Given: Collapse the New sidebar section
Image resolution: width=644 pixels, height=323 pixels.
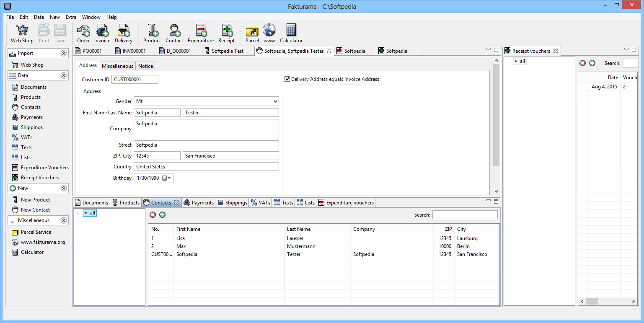Looking at the screenshot, I should tap(63, 188).
